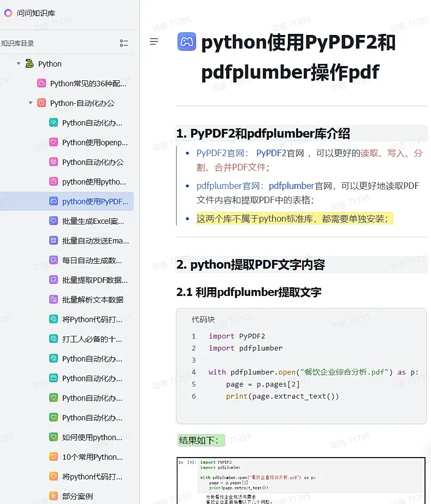The image size is (431, 504).
Task: Click the pink clock icon of python使用pytho...
Action: 54,181
